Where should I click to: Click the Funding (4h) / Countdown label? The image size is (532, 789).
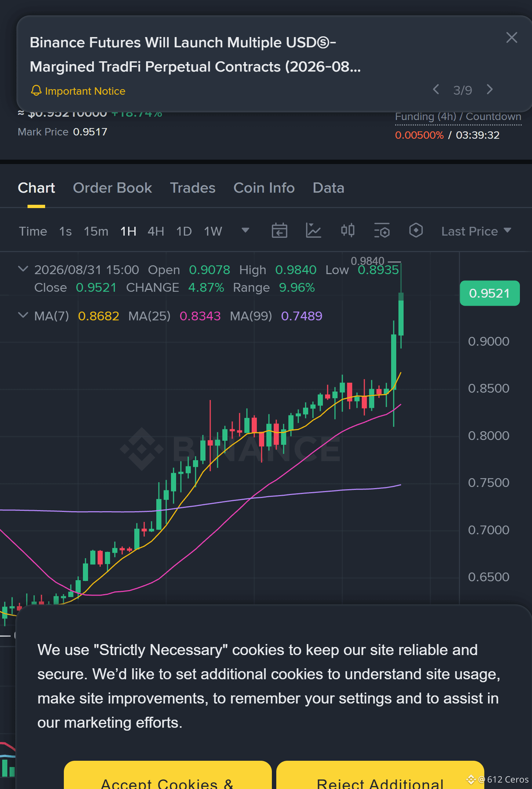458,117
